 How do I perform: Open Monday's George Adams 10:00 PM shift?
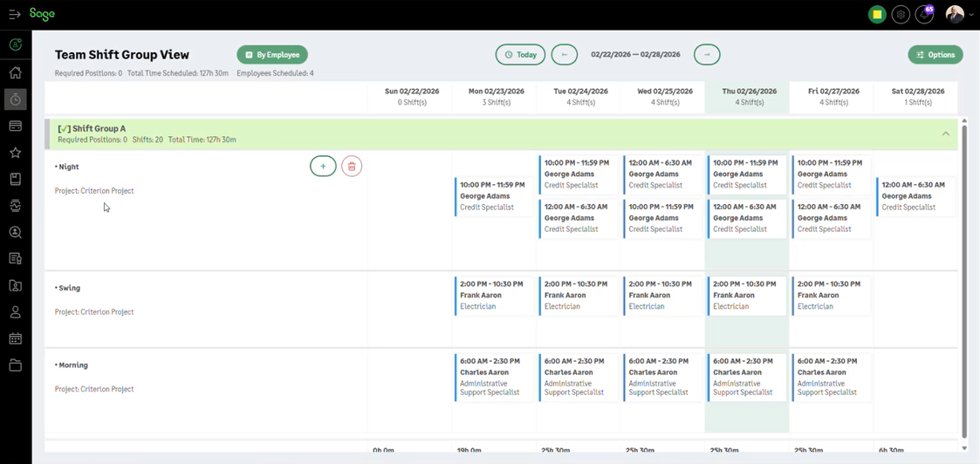click(x=495, y=196)
